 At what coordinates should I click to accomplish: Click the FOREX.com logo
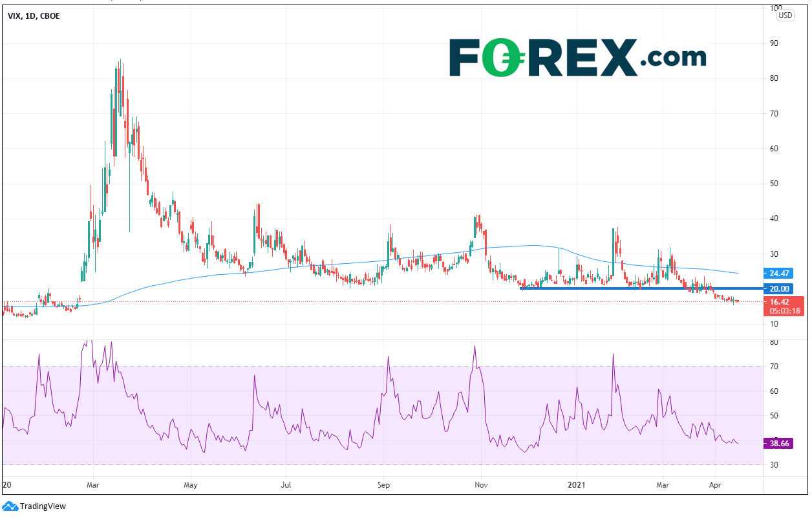[x=577, y=57]
